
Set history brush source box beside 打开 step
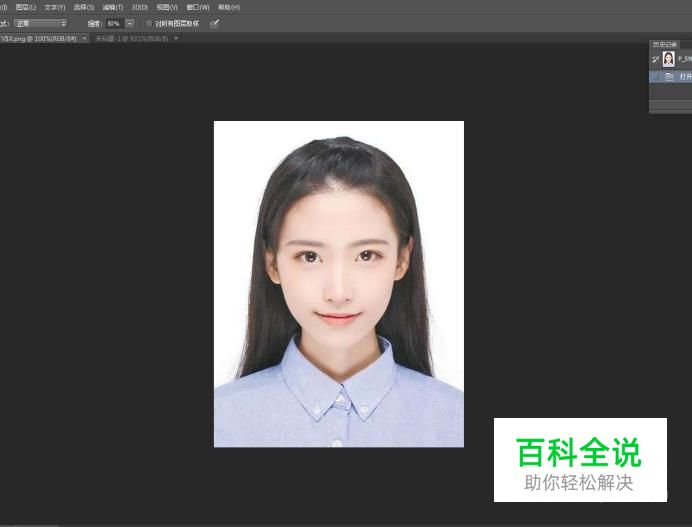[655, 76]
